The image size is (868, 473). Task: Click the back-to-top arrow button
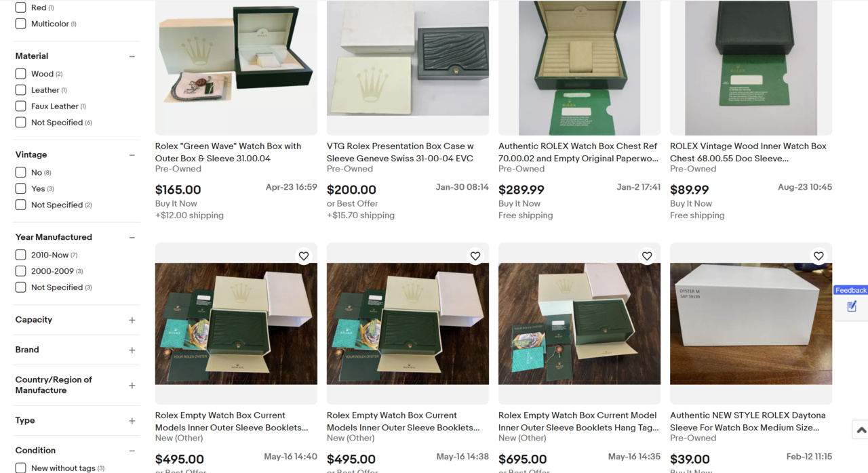(861, 430)
